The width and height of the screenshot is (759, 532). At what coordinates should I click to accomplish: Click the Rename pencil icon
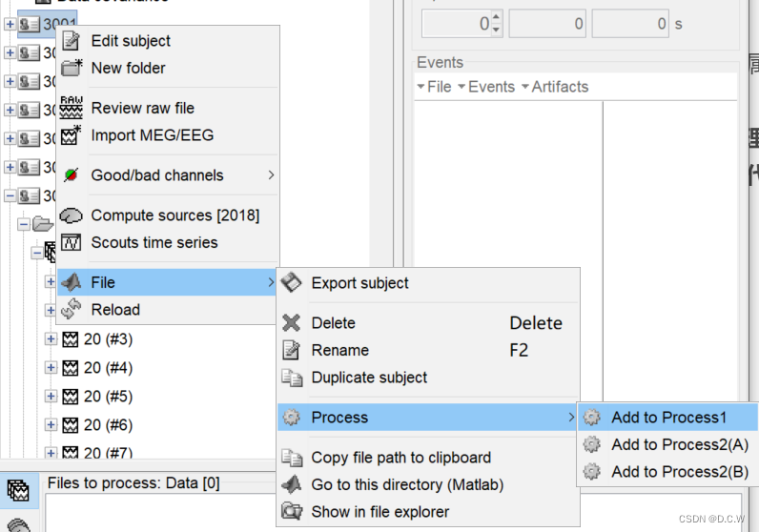pos(291,350)
